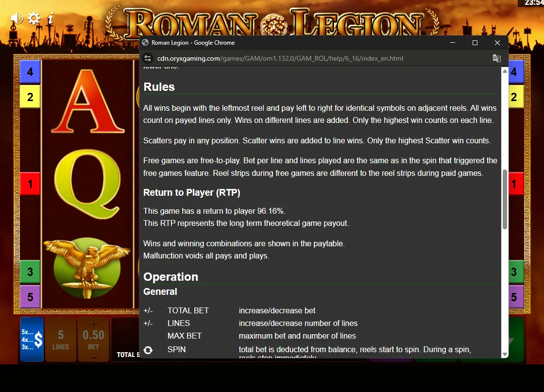Viewport: 544px width, 392px height.
Task: Close the Roman Legion help window
Action: (497, 43)
